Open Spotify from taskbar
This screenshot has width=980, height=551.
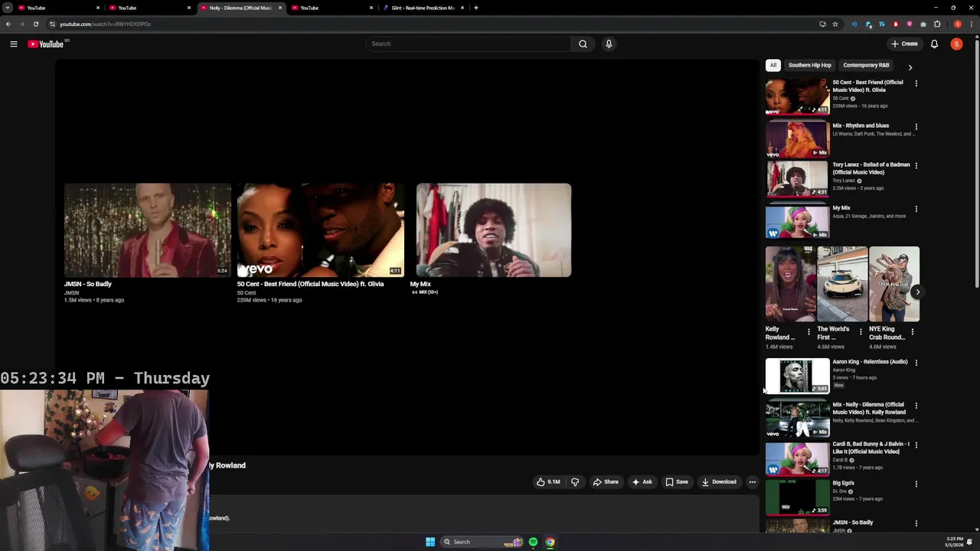533,542
